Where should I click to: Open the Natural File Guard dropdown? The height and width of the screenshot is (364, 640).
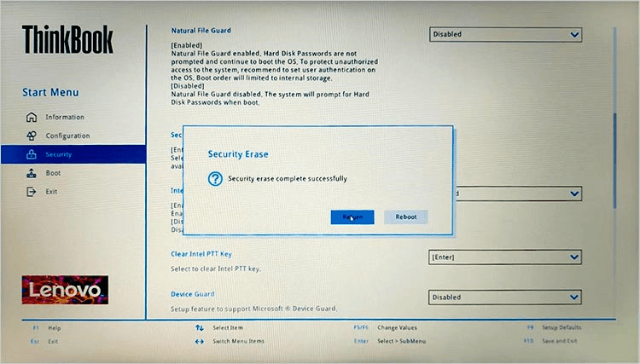click(x=505, y=35)
